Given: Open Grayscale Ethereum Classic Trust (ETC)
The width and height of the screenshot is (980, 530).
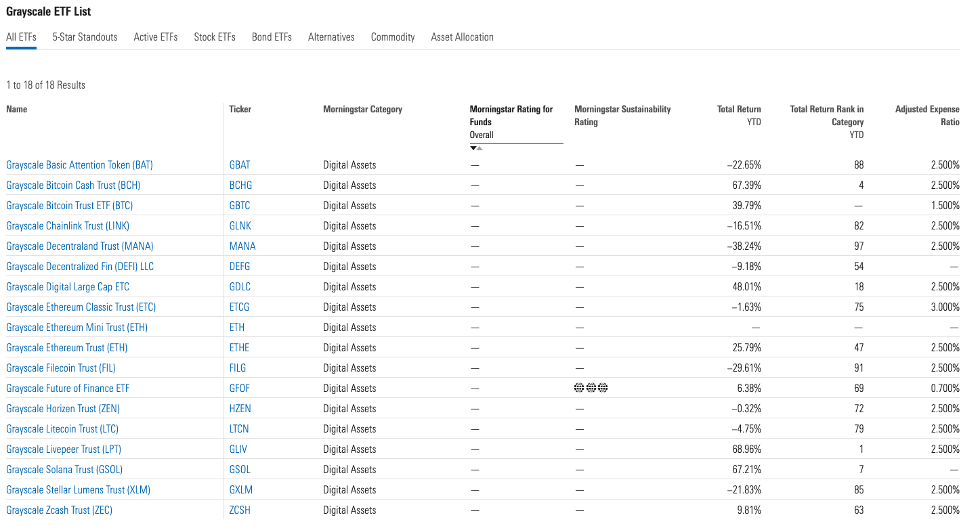Looking at the screenshot, I should (x=81, y=307).
